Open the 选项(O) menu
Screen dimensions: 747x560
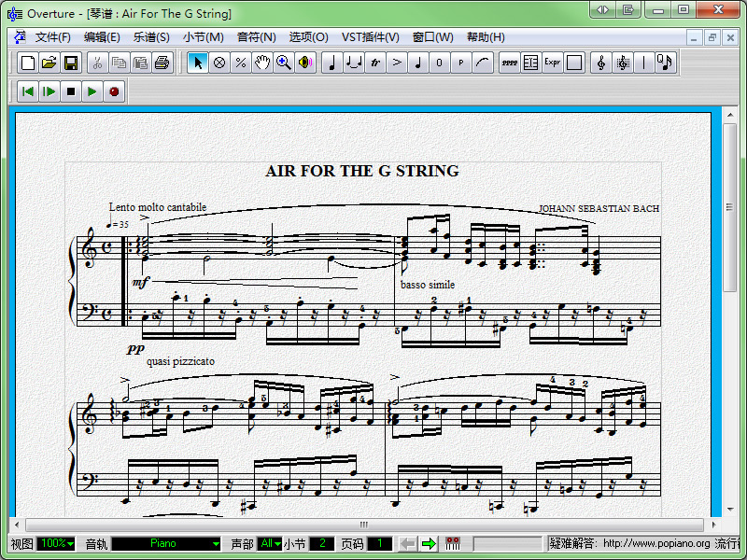click(309, 37)
